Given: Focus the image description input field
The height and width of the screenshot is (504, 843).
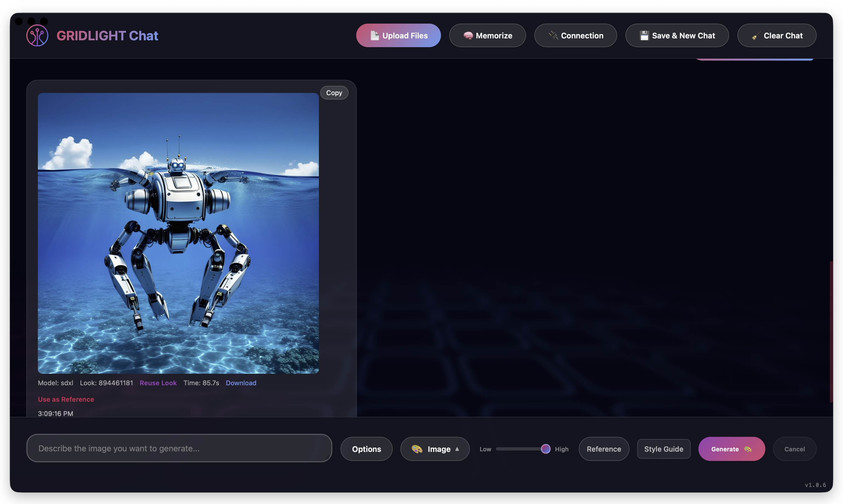Looking at the screenshot, I should [179, 448].
